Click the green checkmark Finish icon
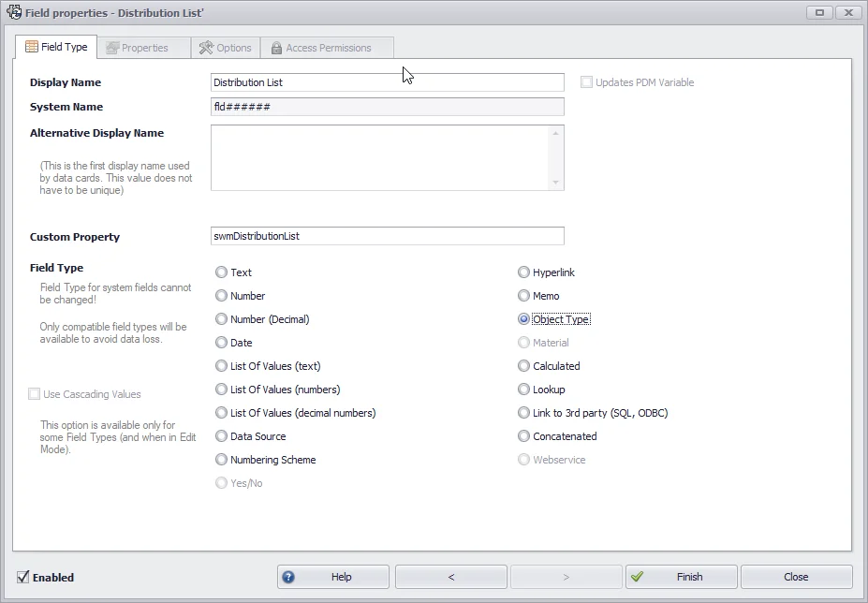This screenshot has width=868, height=603. [x=637, y=577]
